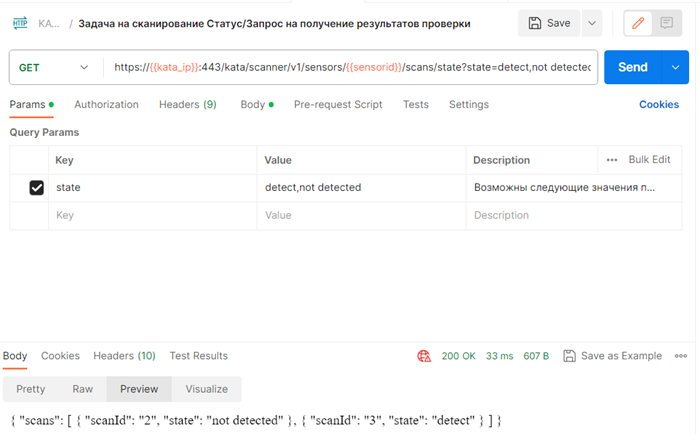Open the comments icon
700x434 pixels.
[x=666, y=23]
